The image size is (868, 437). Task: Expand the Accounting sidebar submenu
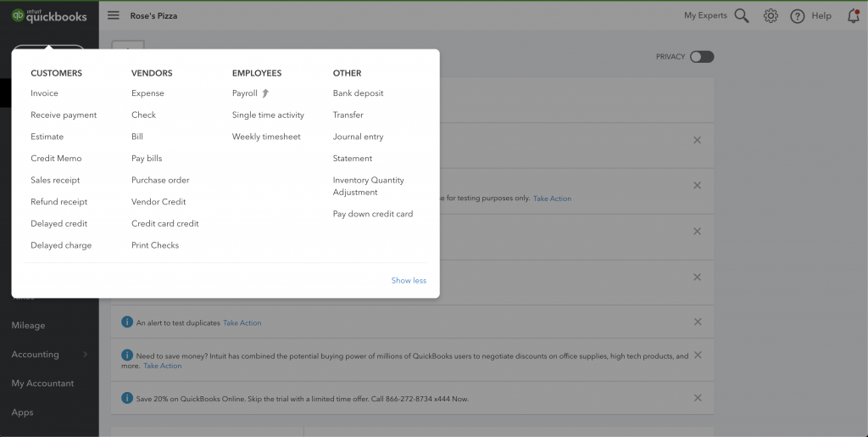pos(86,355)
